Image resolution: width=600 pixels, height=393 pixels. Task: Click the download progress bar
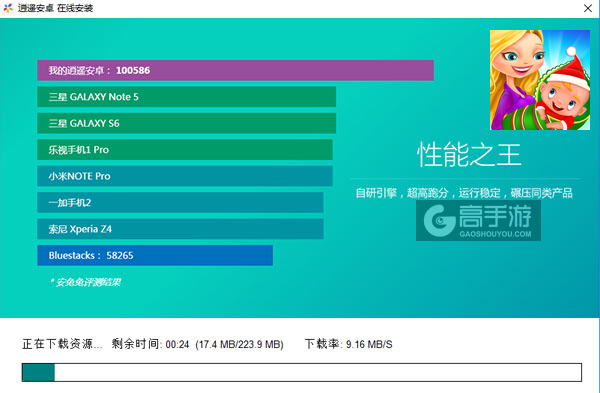click(302, 372)
